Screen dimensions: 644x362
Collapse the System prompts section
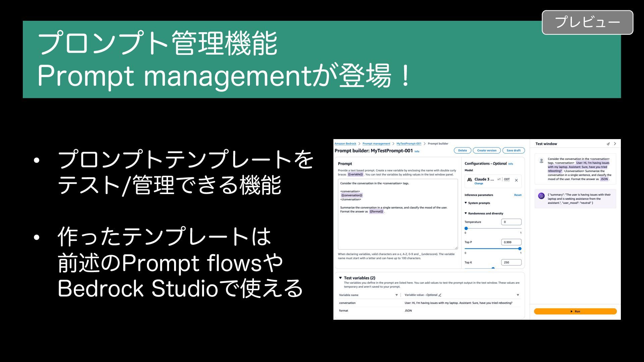[x=466, y=203]
